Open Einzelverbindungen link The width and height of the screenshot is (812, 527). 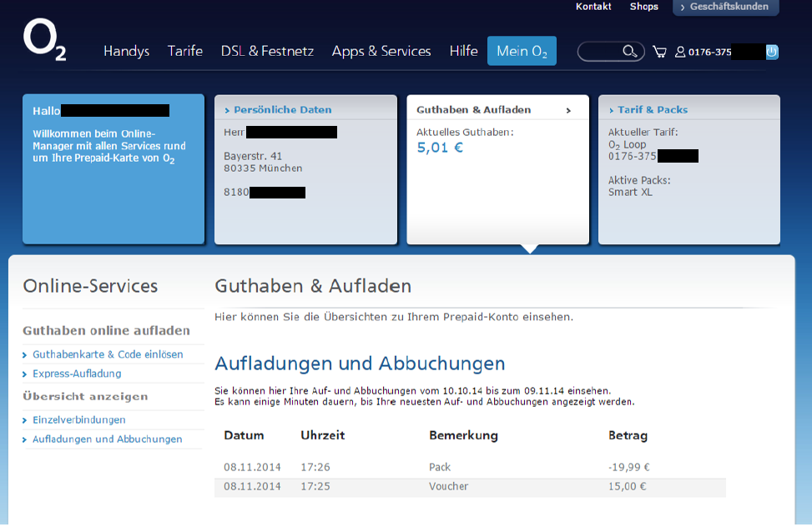78,419
